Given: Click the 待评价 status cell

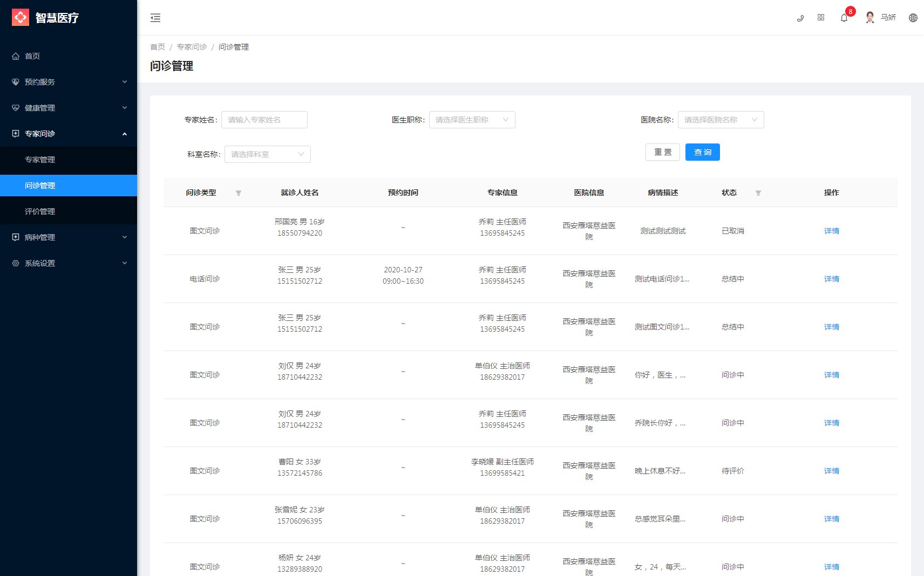Looking at the screenshot, I should 733,471.
